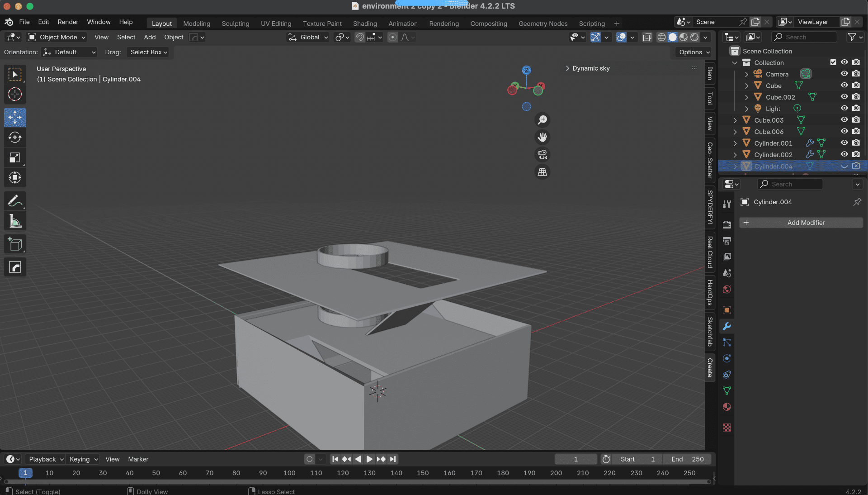Click the End frame field
The height and width of the screenshot is (495, 868).
[687, 459]
